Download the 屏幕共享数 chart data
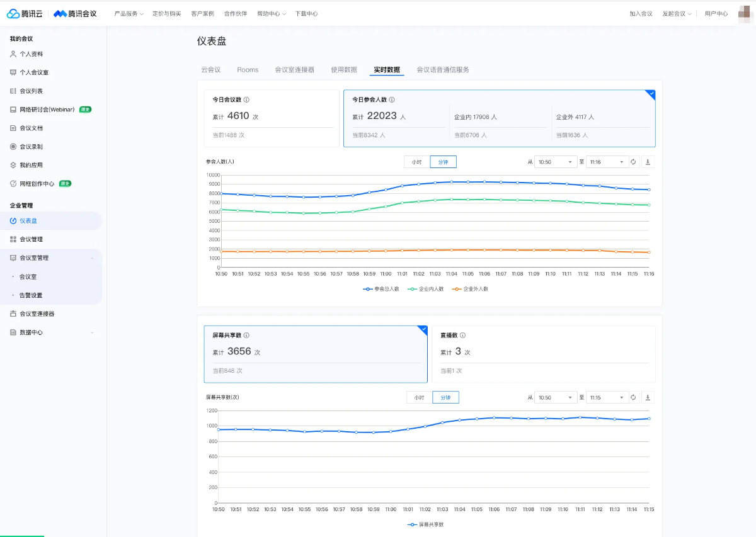This screenshot has height=537, width=756. (x=648, y=397)
